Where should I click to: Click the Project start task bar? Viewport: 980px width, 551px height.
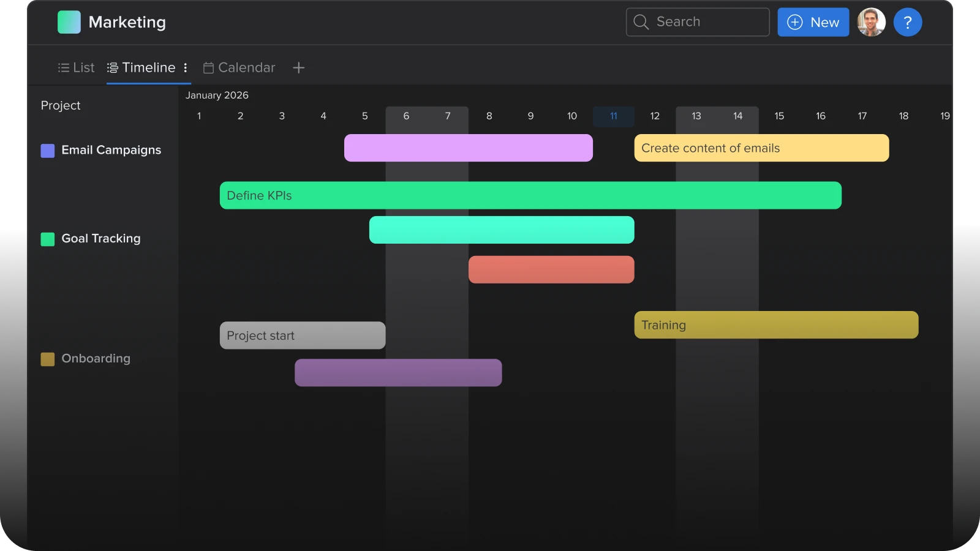pos(302,335)
